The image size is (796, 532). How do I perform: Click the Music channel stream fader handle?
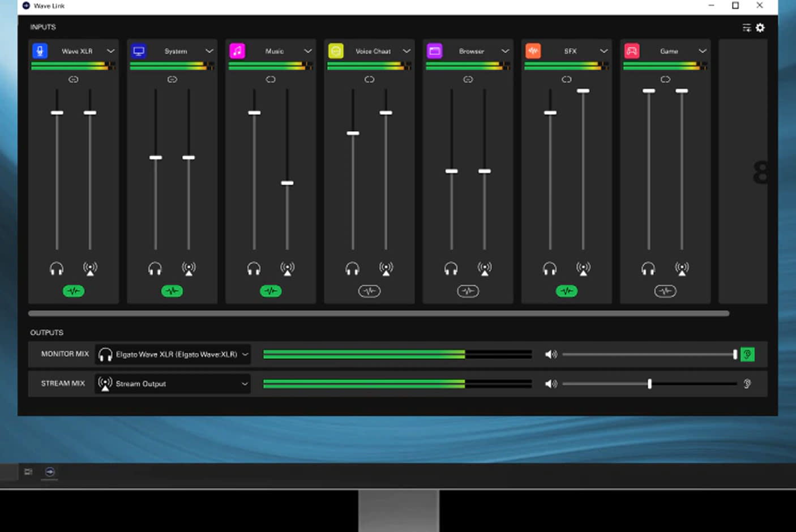click(x=287, y=183)
